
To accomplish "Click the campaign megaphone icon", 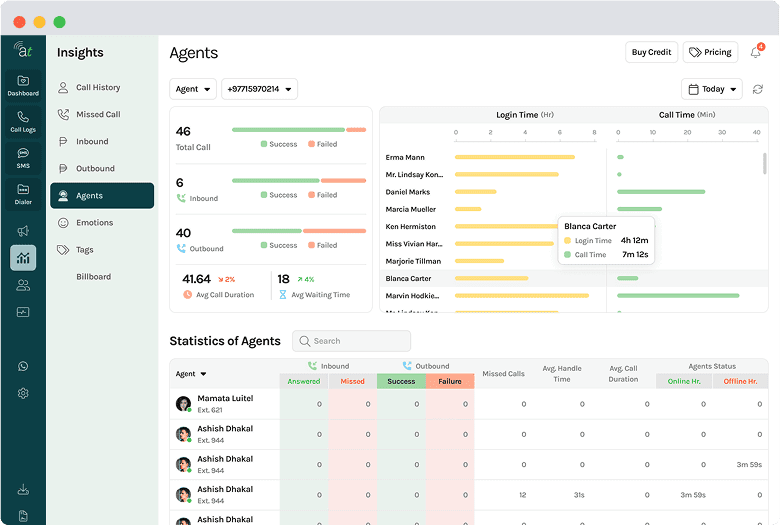I will (x=23, y=231).
